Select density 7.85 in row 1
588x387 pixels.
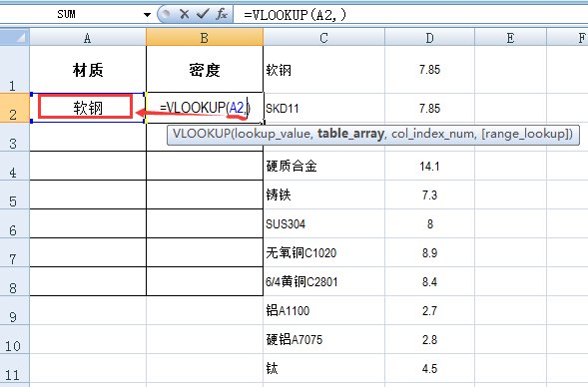429,69
